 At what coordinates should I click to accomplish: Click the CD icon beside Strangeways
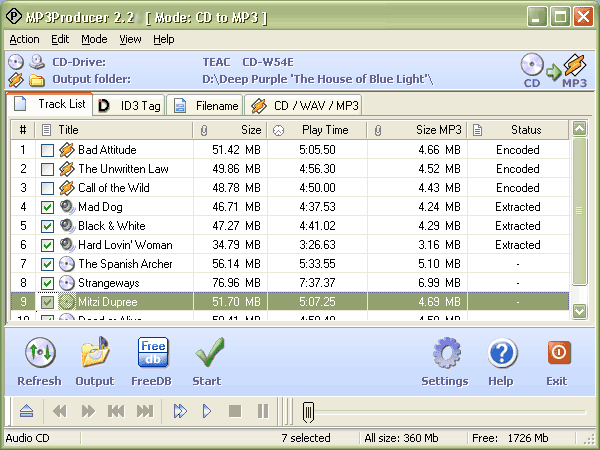tap(67, 283)
